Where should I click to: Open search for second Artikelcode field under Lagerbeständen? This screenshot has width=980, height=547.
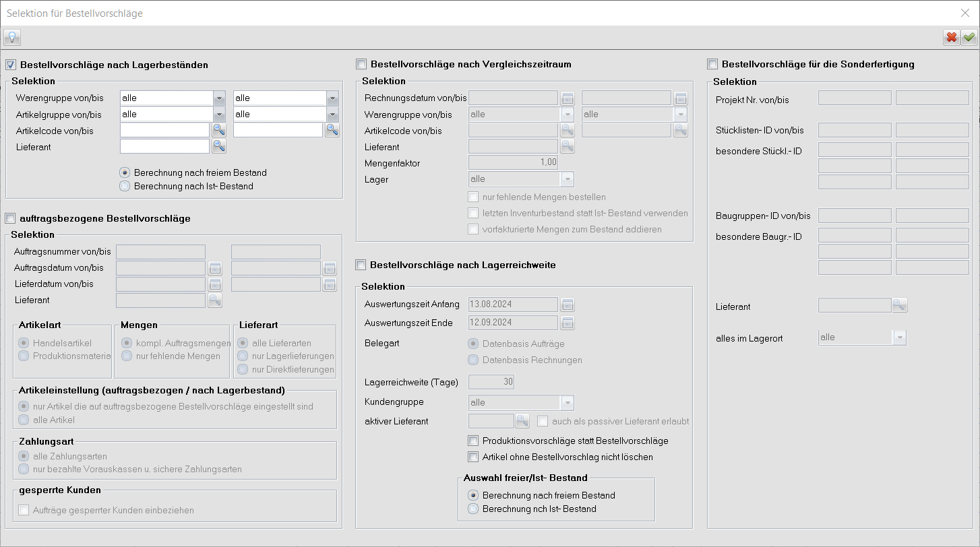click(332, 131)
